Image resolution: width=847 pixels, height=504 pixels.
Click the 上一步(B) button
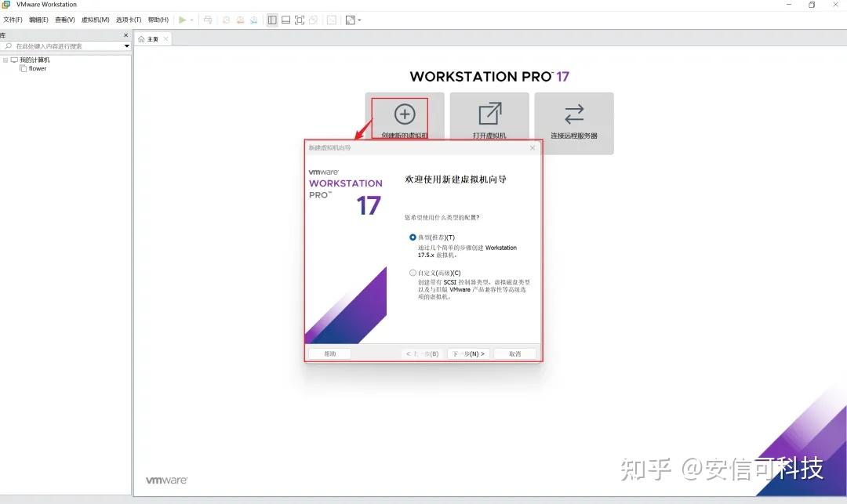click(423, 354)
